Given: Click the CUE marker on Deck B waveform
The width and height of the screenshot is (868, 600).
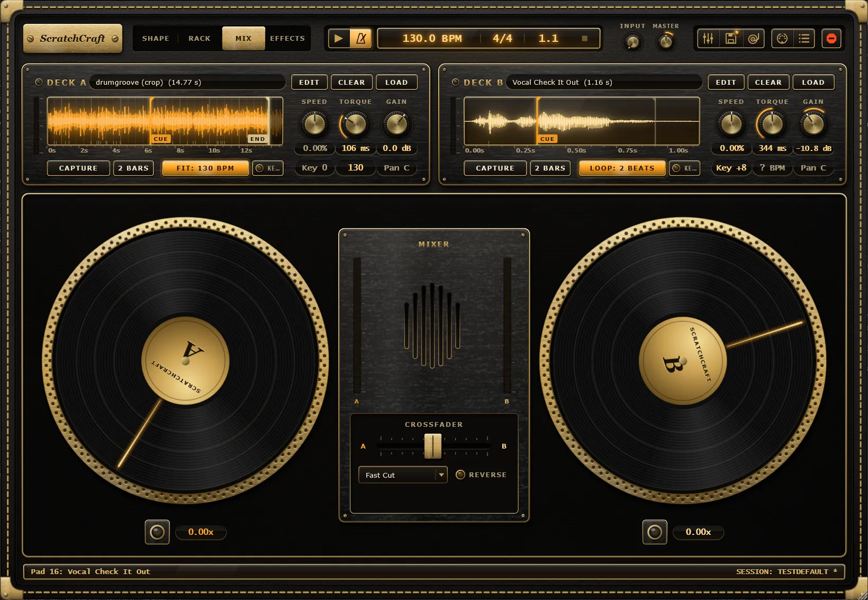Looking at the screenshot, I should [x=547, y=139].
